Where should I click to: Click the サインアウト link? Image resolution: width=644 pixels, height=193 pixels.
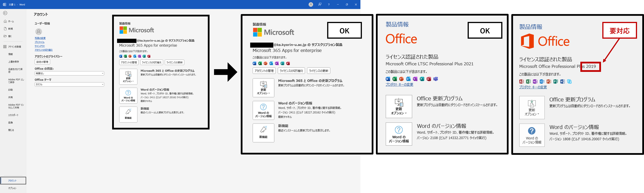(40, 46)
